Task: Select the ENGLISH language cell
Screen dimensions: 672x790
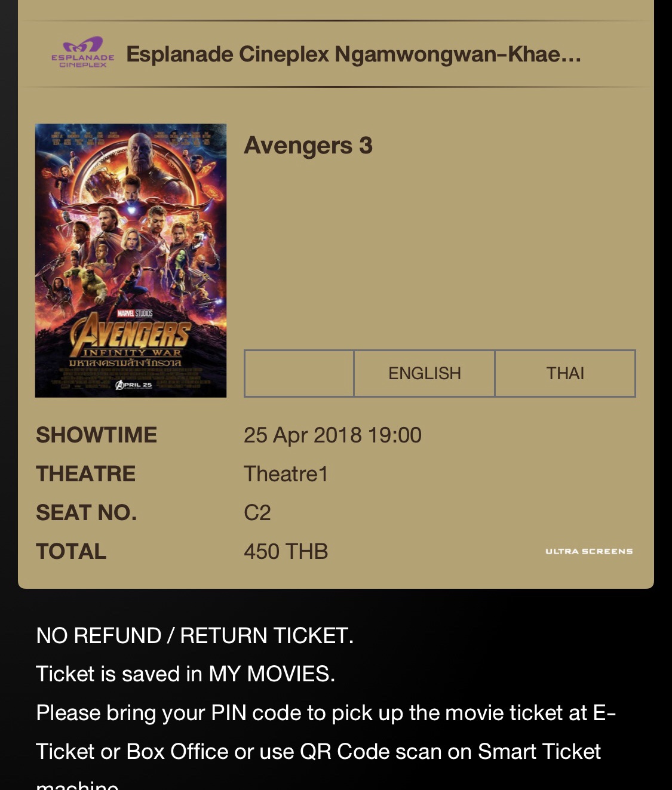Action: coord(425,373)
